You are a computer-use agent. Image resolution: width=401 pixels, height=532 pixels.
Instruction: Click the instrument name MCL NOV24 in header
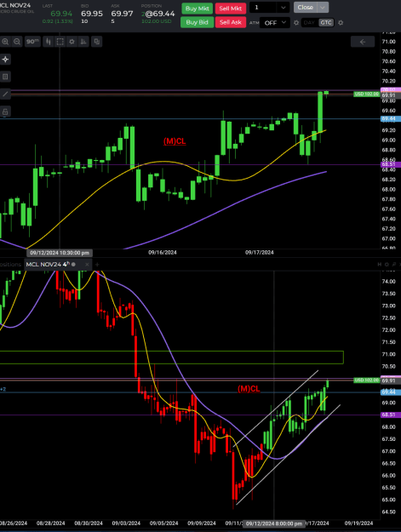coord(15,5)
